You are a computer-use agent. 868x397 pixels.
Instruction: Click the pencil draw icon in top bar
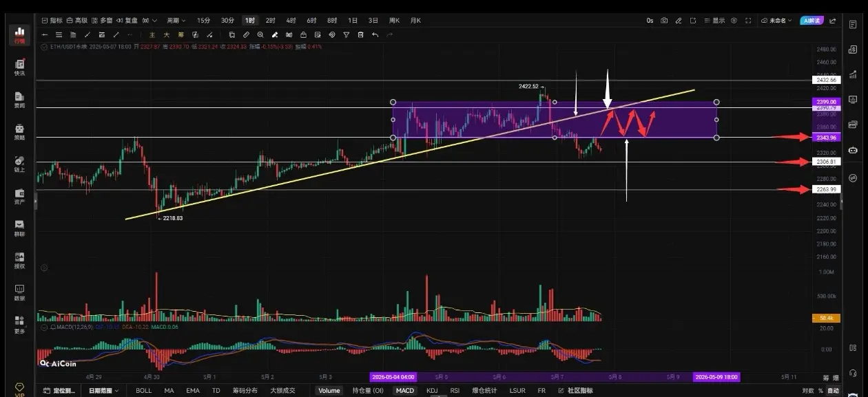679,21
